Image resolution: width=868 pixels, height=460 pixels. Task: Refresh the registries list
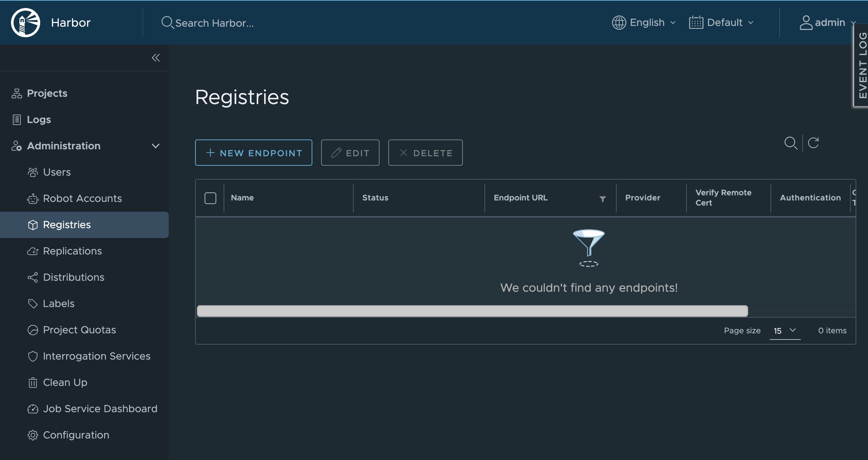point(813,143)
